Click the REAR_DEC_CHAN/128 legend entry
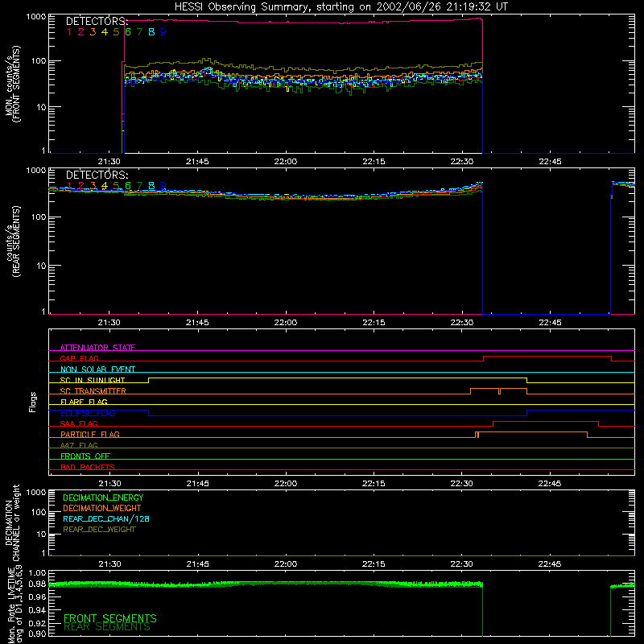Image resolution: width=644 pixels, height=644 pixels. 106,518
